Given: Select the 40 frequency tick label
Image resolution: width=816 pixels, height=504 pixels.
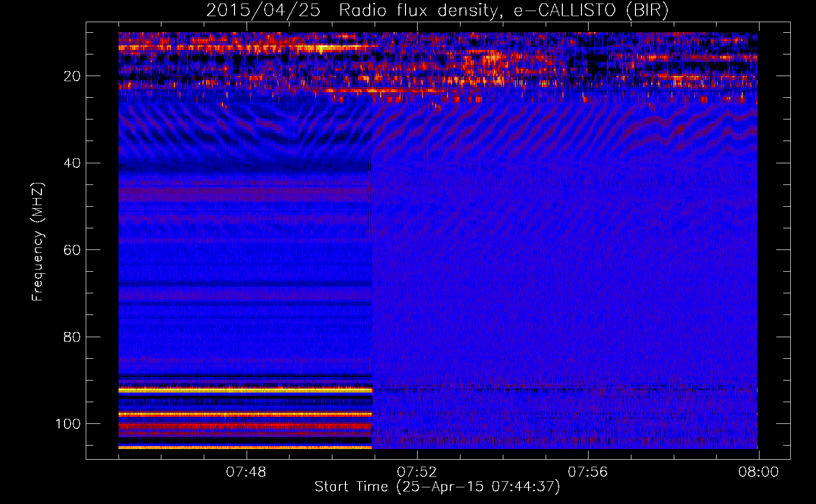Looking at the screenshot, I should [72, 163].
